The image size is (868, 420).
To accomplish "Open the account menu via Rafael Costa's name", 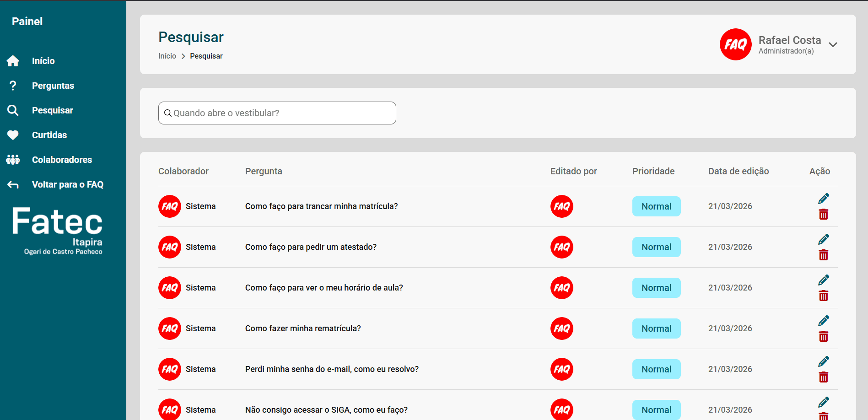I will point(789,40).
